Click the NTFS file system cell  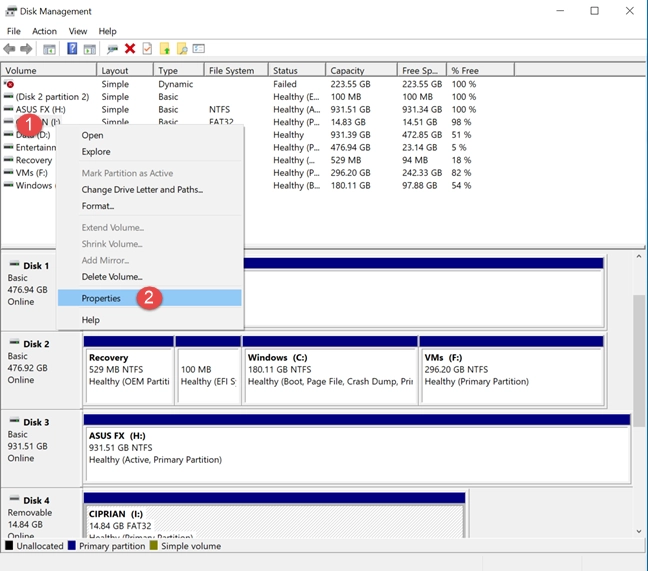tap(219, 109)
